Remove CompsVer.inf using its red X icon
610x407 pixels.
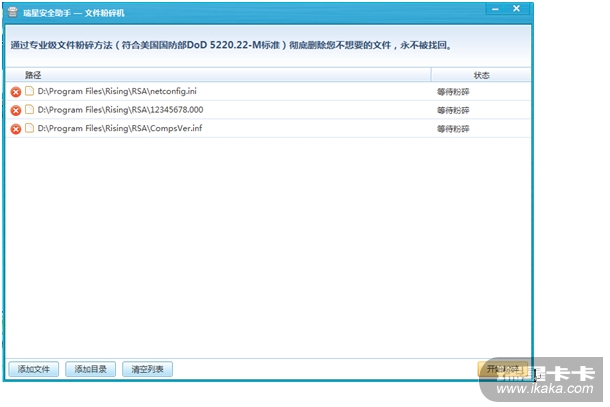16,129
